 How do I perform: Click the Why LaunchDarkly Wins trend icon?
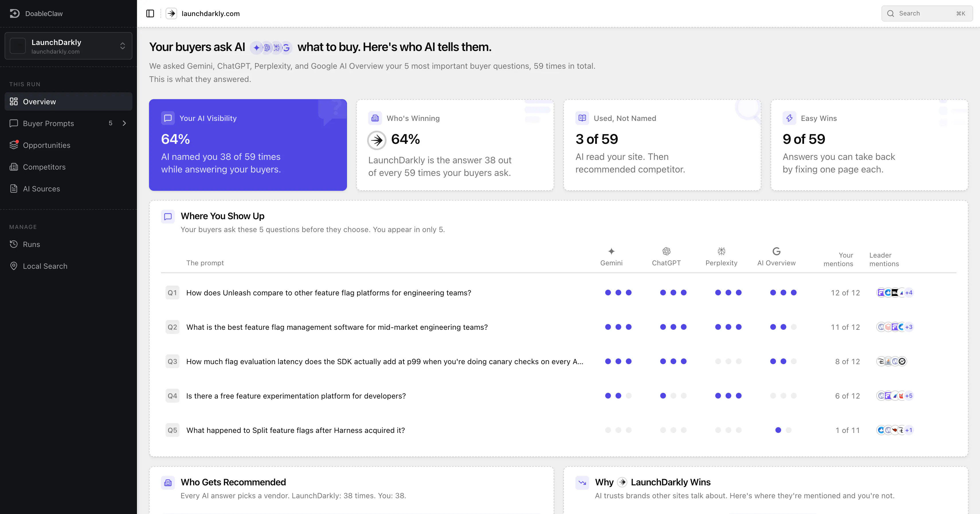point(582,483)
